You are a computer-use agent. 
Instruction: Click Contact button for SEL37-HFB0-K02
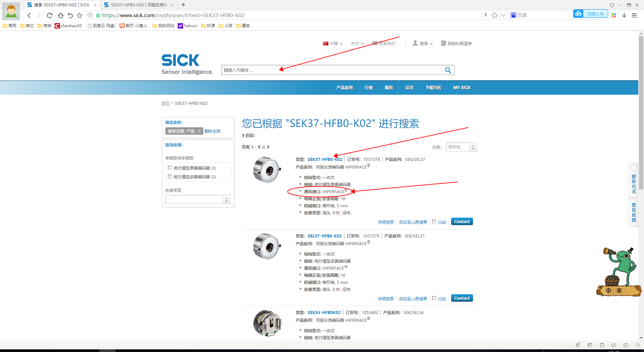(462, 298)
